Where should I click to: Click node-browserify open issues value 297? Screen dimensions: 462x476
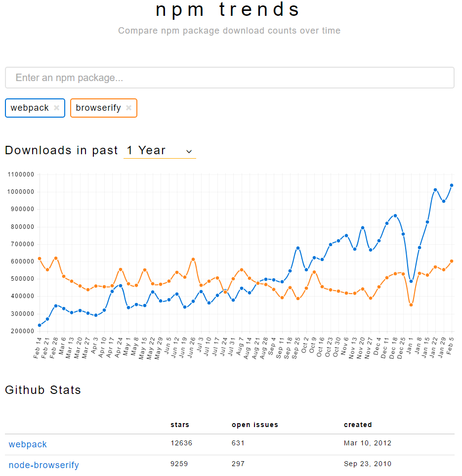[238, 464]
